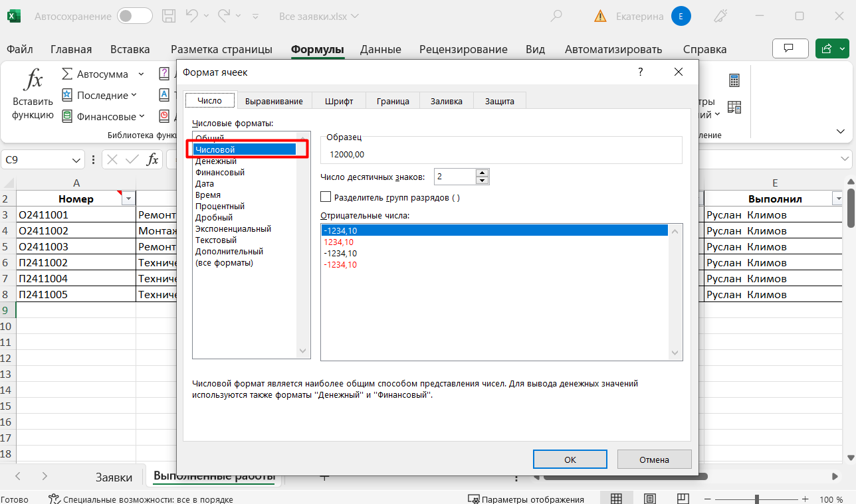Viewport: 856px width, 504px height.
Task: Click the Undo arrow icon
Action: tap(191, 16)
